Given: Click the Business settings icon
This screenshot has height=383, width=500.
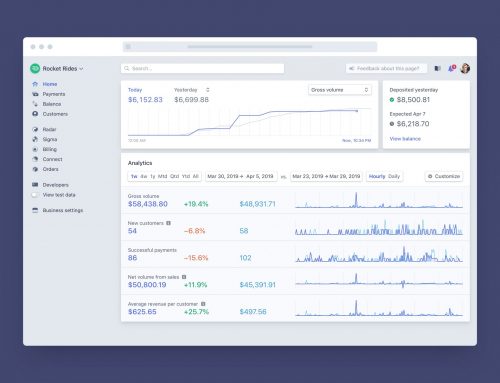Looking at the screenshot, I should (x=35, y=210).
